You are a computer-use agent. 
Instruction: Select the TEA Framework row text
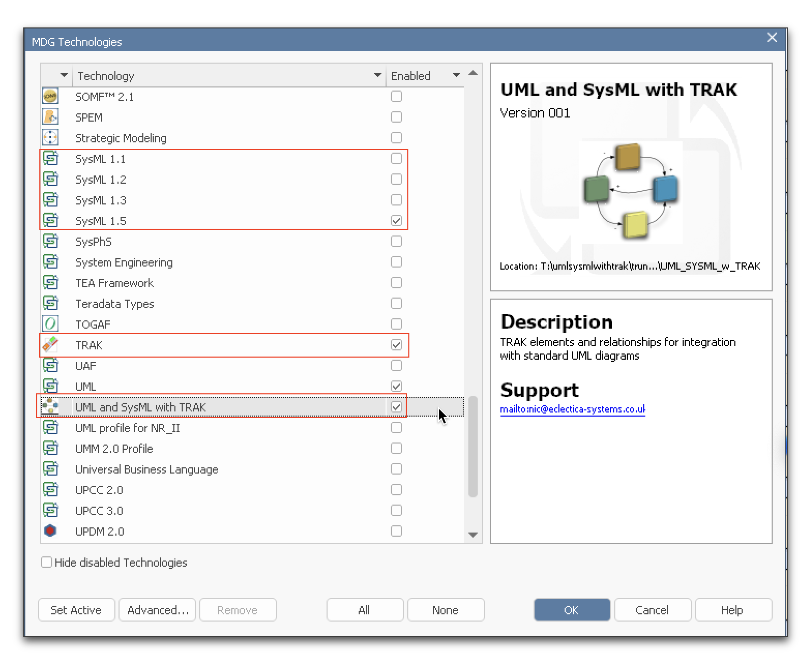[114, 283]
